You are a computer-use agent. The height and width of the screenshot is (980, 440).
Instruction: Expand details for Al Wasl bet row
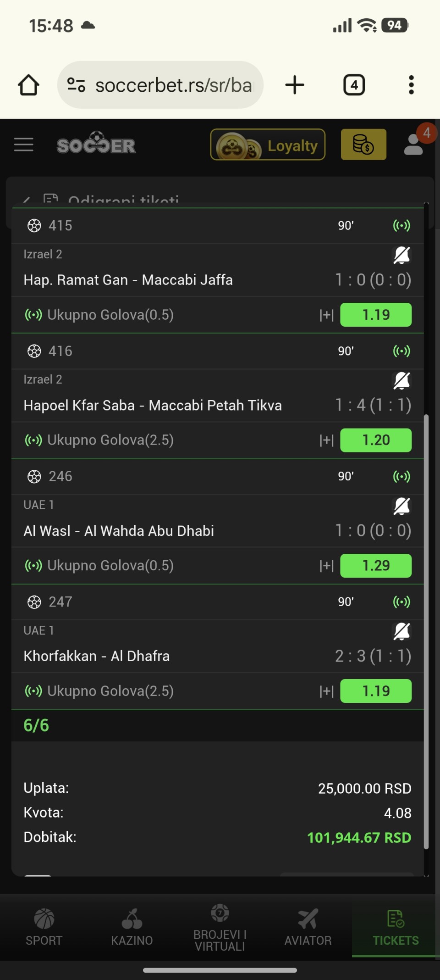click(326, 566)
